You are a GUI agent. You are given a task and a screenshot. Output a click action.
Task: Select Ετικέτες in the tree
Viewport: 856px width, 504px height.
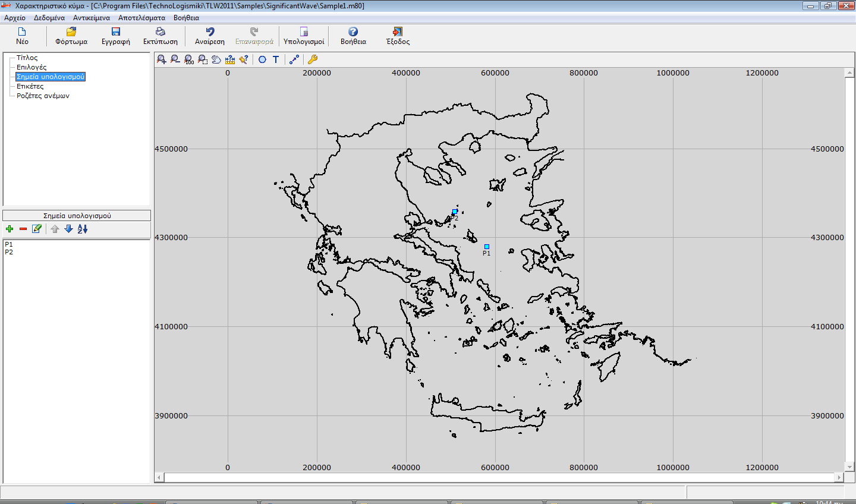30,86
